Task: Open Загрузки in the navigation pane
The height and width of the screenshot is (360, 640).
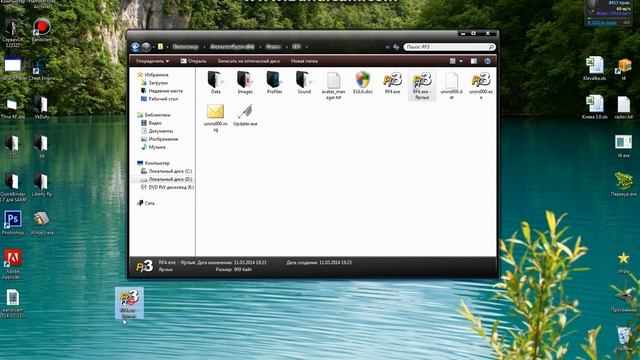Action: (154, 82)
